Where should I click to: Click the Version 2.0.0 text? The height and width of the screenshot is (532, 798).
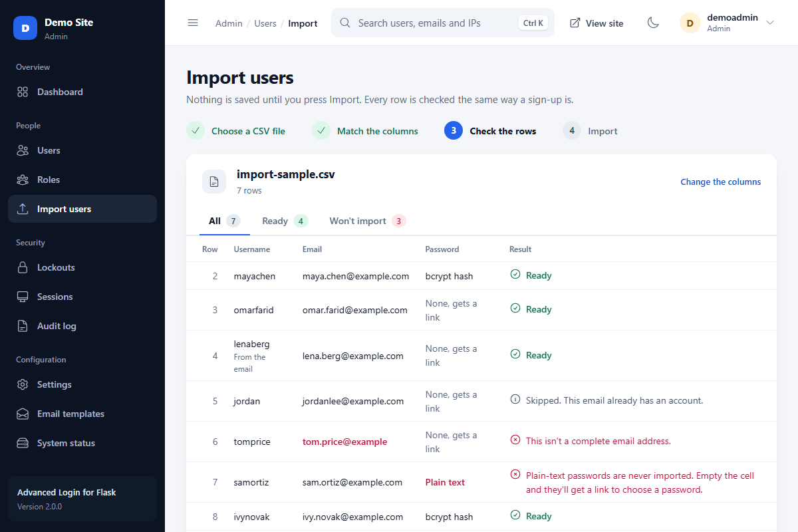(x=39, y=507)
